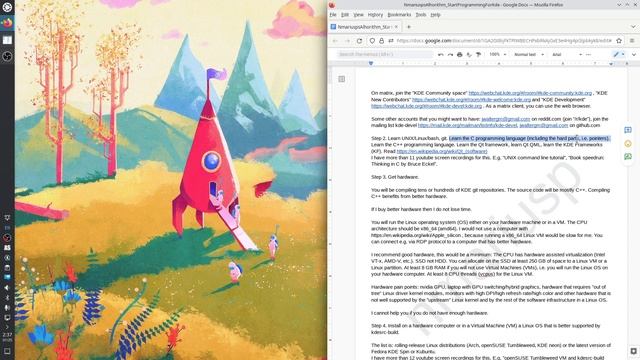Bookmark this page with the star icon

pyautogui.click(x=619, y=41)
